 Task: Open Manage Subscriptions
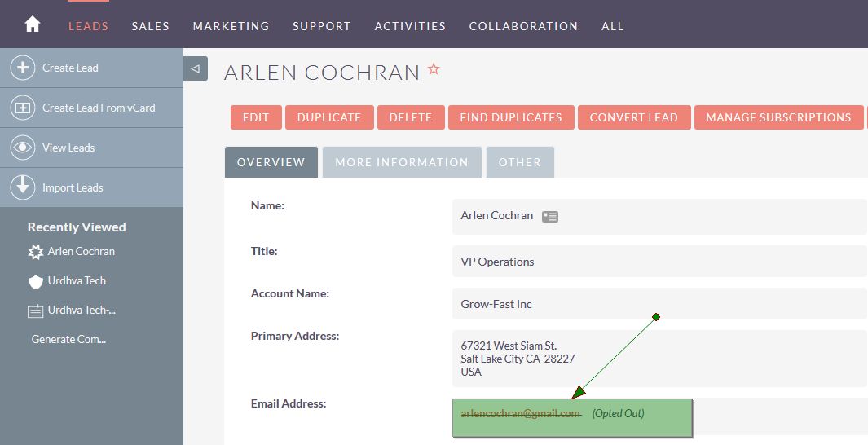tap(778, 117)
